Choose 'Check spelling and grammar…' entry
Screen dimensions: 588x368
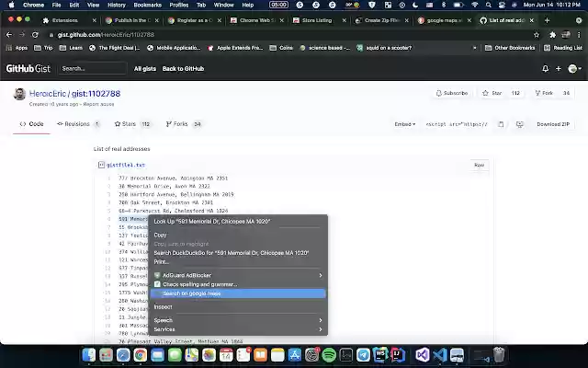point(238,284)
